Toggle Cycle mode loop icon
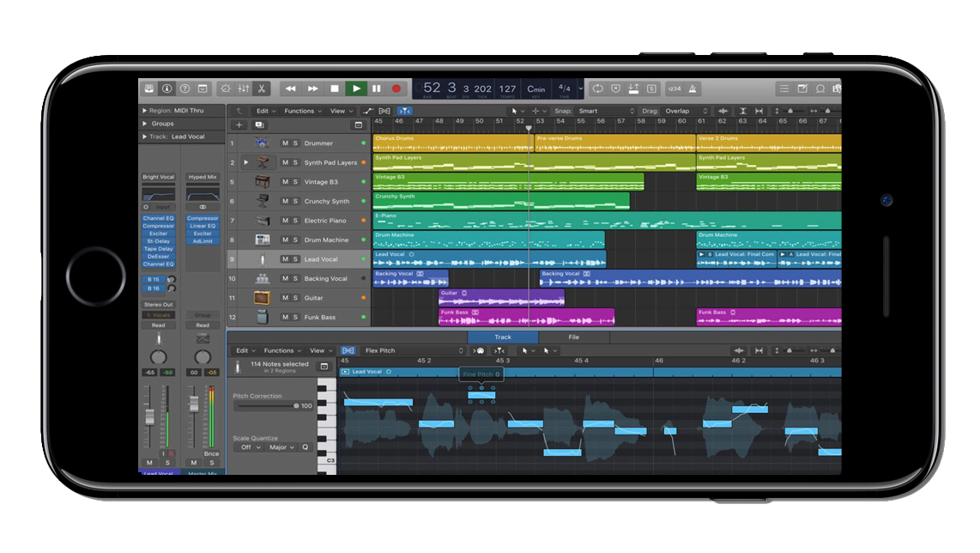 coord(597,88)
